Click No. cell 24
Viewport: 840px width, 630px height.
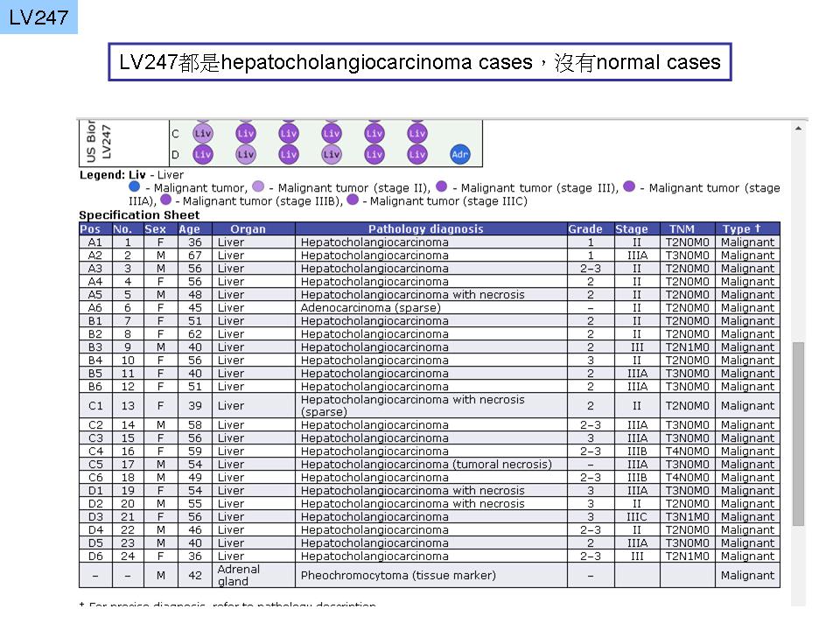(x=128, y=556)
